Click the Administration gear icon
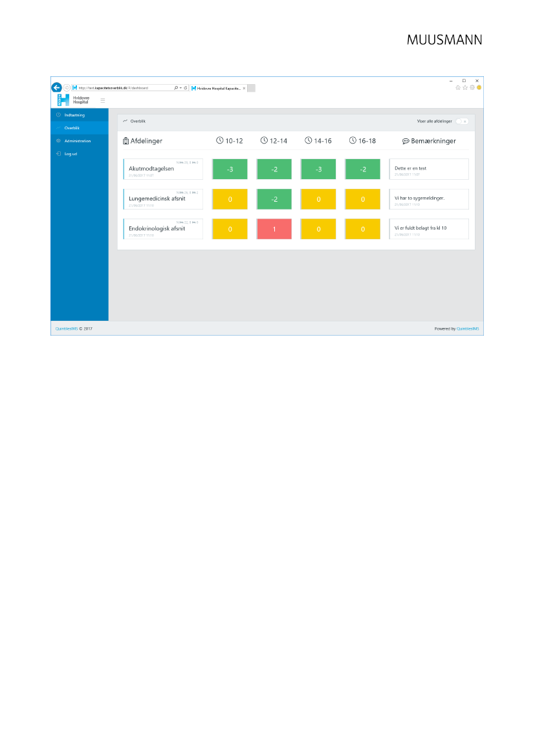This screenshot has width=535, height=756. [58, 141]
